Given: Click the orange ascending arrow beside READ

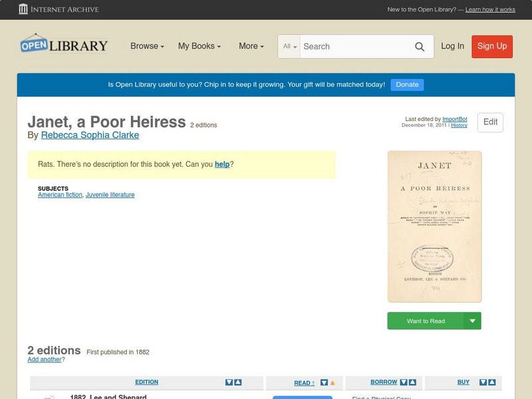Looking at the screenshot, I should tap(332, 382).
